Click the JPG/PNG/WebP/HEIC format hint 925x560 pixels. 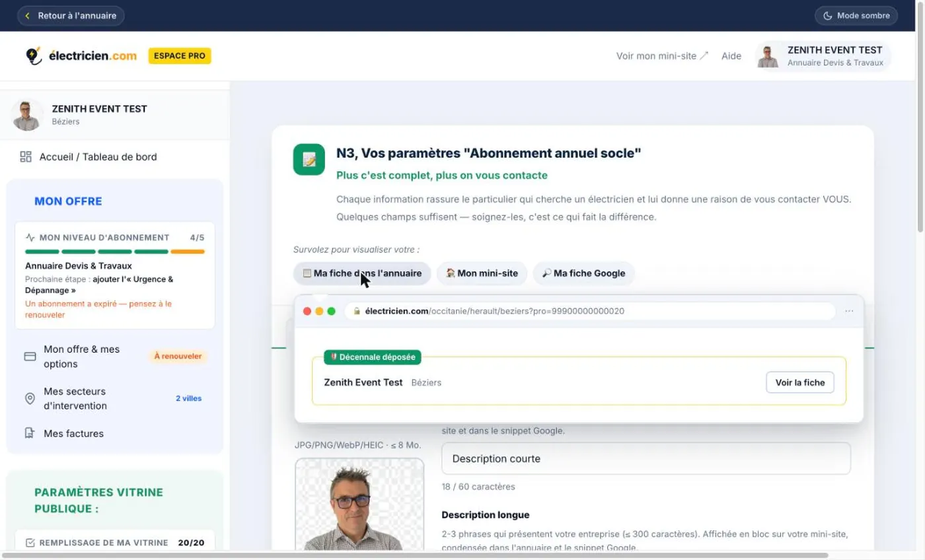click(x=357, y=445)
